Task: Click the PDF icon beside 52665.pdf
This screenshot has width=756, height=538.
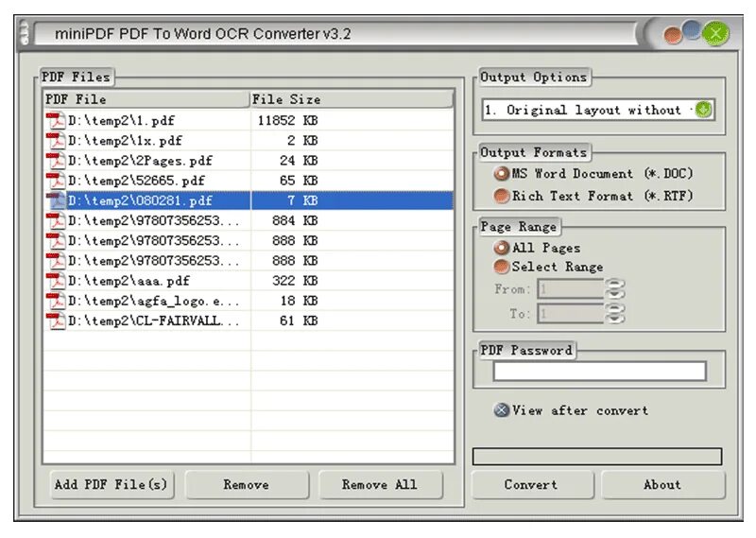Action: (x=56, y=181)
